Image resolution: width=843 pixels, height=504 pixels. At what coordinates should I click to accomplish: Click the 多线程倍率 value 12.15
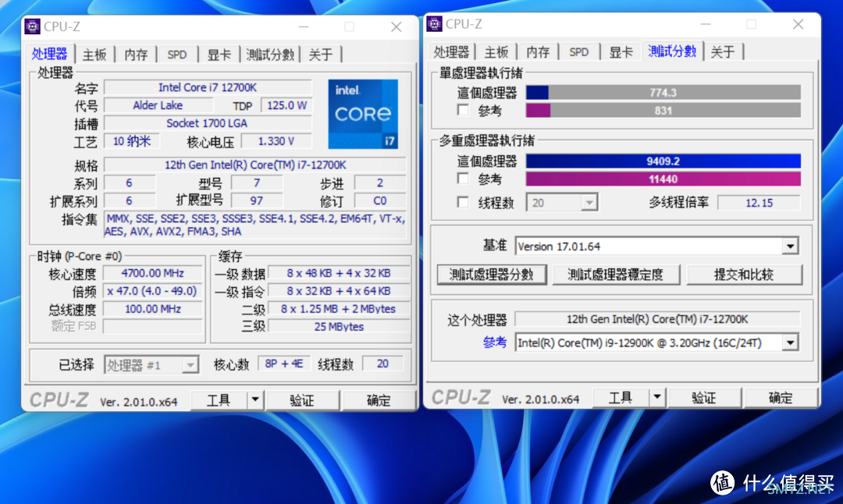coord(759,203)
